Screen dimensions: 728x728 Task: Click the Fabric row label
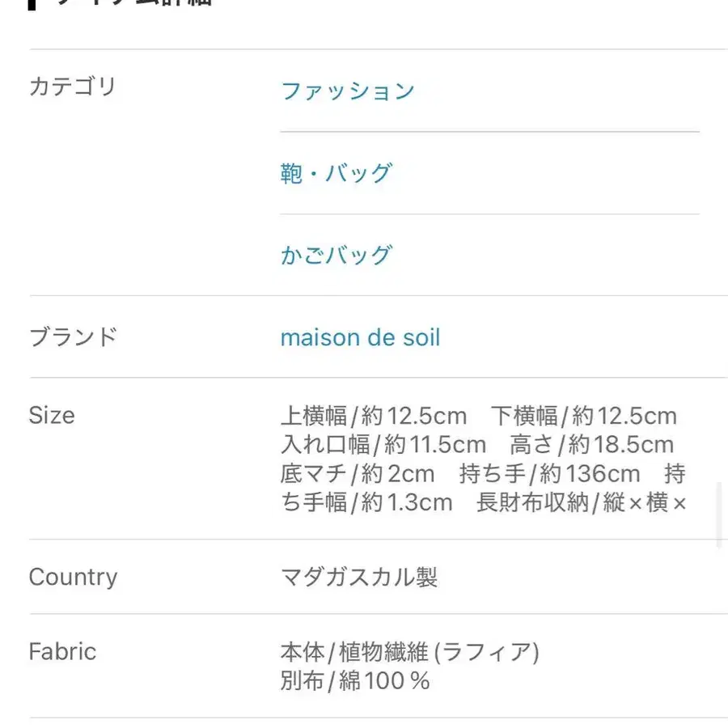pyautogui.click(x=62, y=651)
